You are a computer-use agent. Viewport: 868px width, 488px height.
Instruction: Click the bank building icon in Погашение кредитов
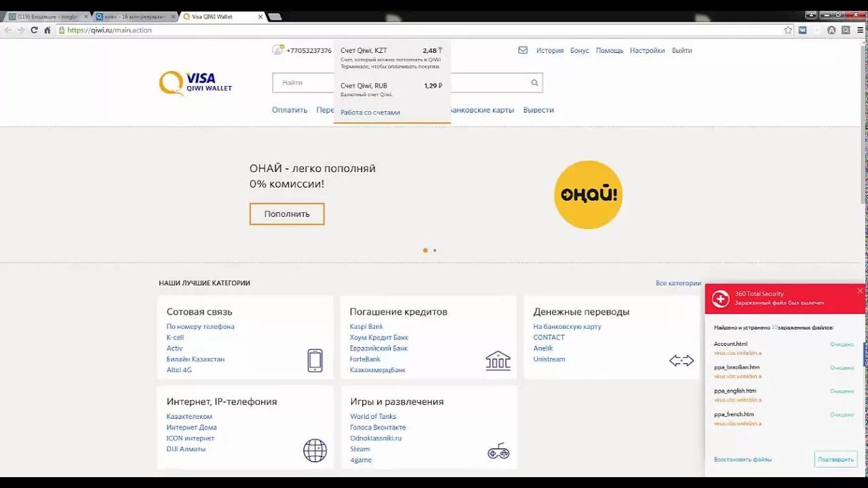pyautogui.click(x=498, y=361)
